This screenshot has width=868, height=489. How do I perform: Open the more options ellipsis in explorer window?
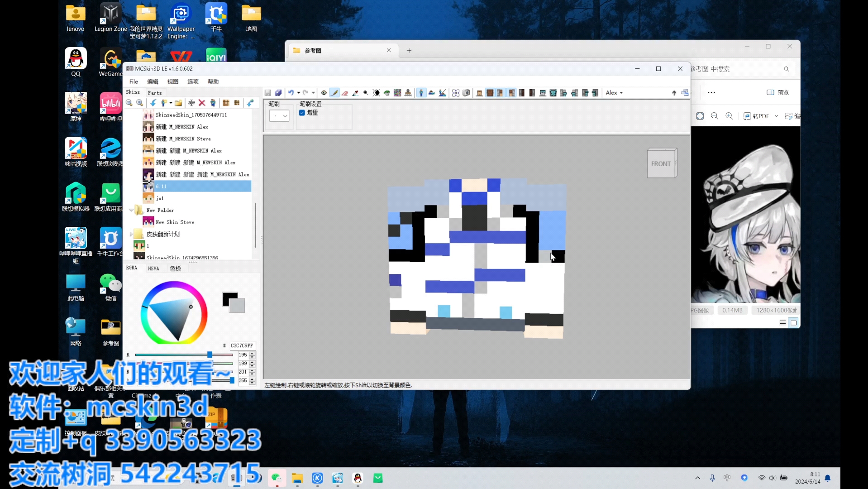(x=711, y=92)
